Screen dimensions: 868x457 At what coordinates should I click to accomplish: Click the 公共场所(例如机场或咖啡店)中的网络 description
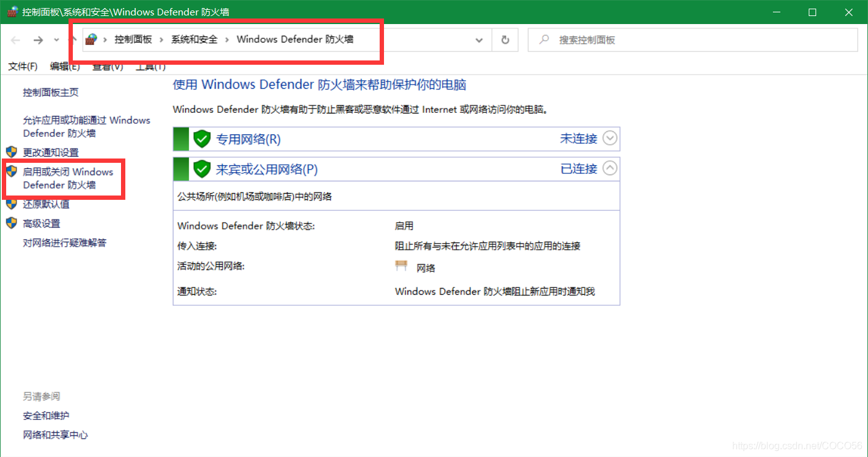254,197
